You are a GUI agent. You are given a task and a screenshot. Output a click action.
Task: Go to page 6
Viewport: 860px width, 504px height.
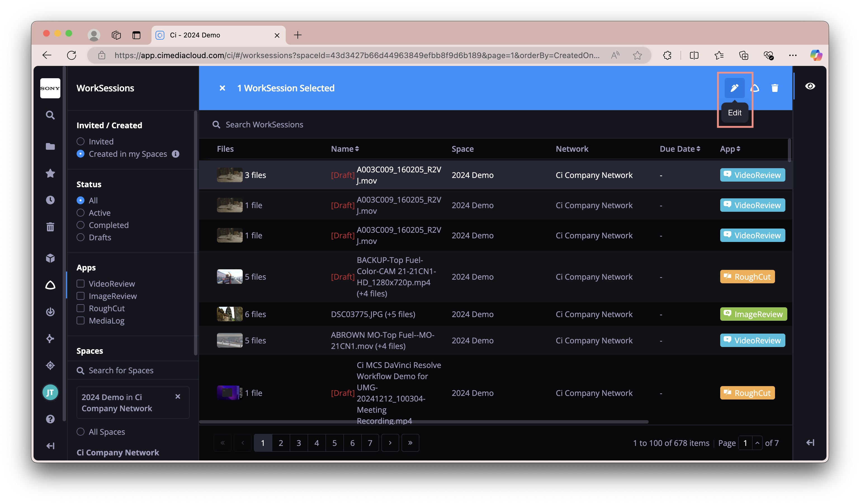click(x=352, y=443)
